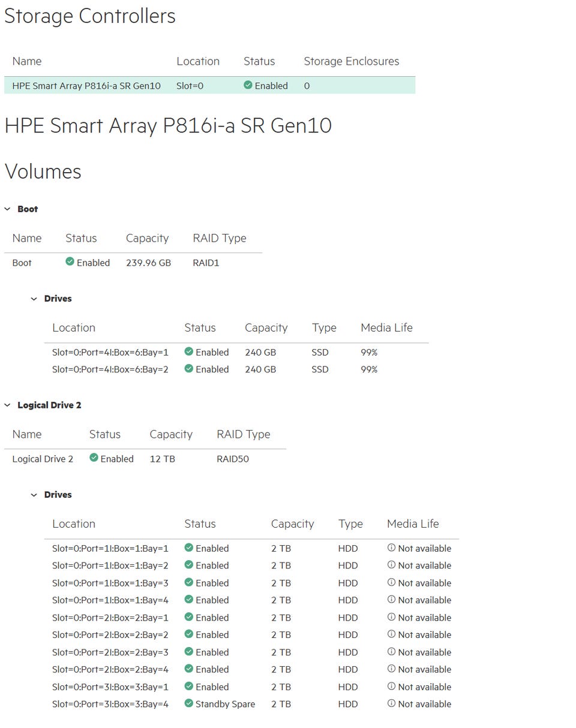576x728 pixels.
Task: Click the RAID Type header in Boot table
Action: 219,238
